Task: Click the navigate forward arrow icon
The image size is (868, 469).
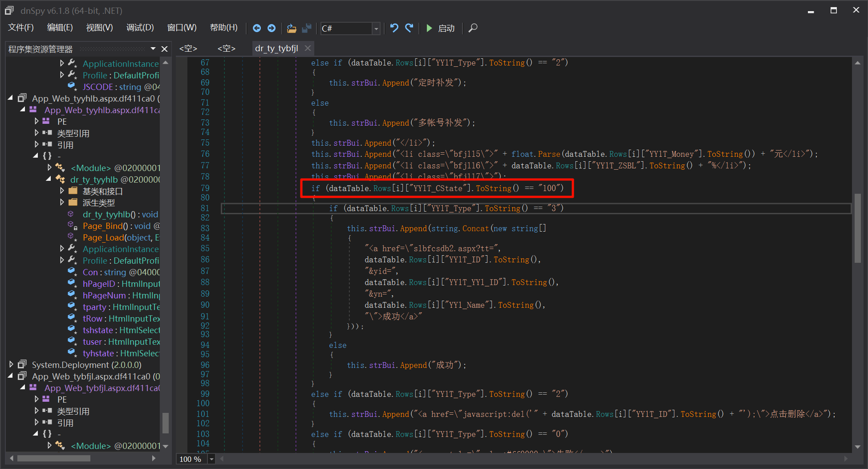Action: pyautogui.click(x=272, y=28)
